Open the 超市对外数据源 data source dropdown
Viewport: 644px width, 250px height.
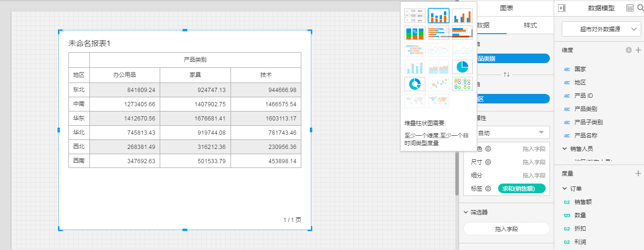click(601, 29)
